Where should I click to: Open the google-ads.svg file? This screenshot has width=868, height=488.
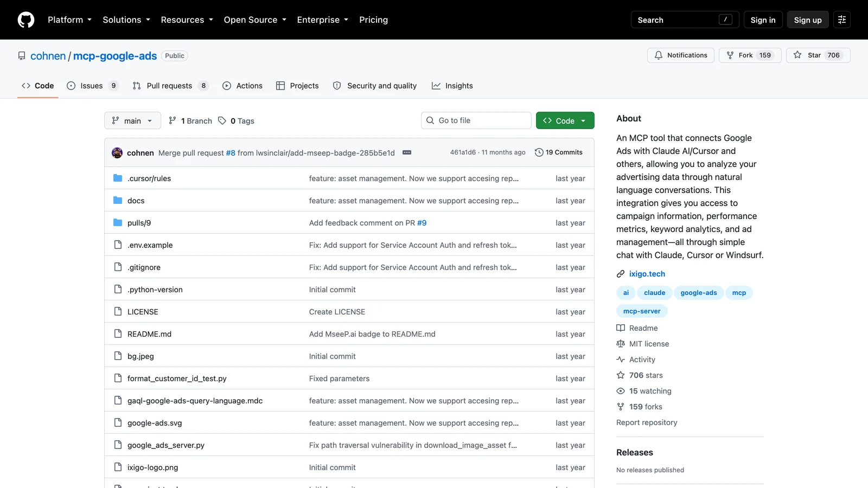coord(155,423)
